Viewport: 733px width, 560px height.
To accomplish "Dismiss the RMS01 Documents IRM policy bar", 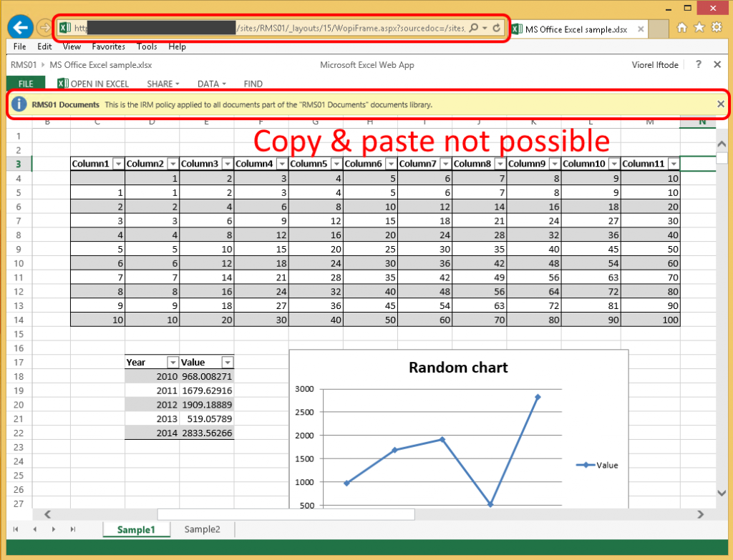I will (x=720, y=104).
